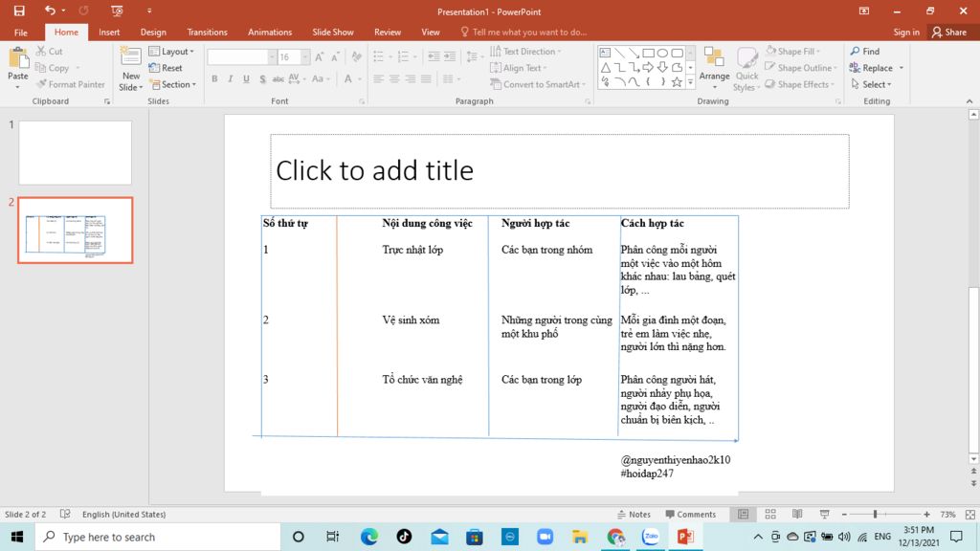Open the font size dropdown
Viewport: 980px width, 551px height.
(x=305, y=56)
